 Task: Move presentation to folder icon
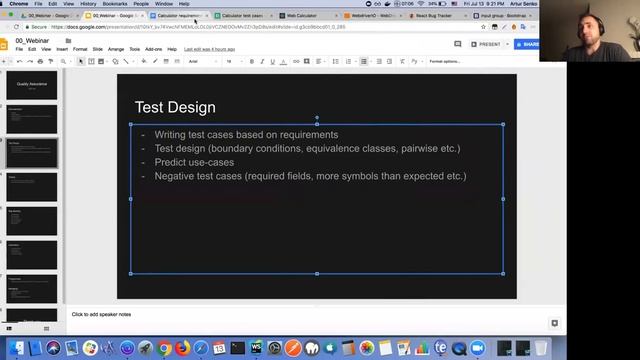coord(68,40)
